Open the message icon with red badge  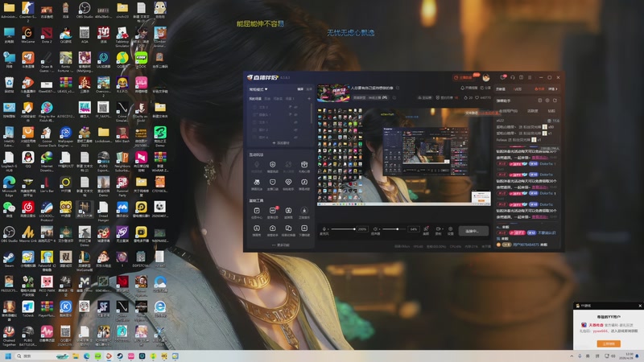[x=503, y=77]
